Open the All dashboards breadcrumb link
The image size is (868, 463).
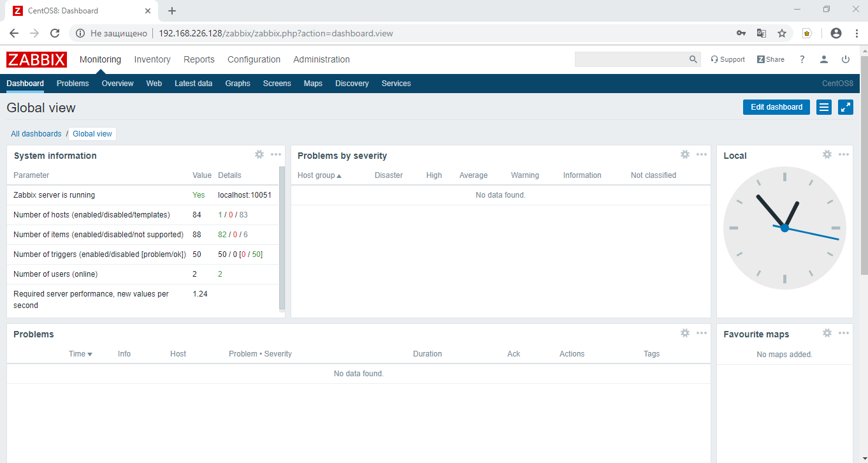[36, 134]
